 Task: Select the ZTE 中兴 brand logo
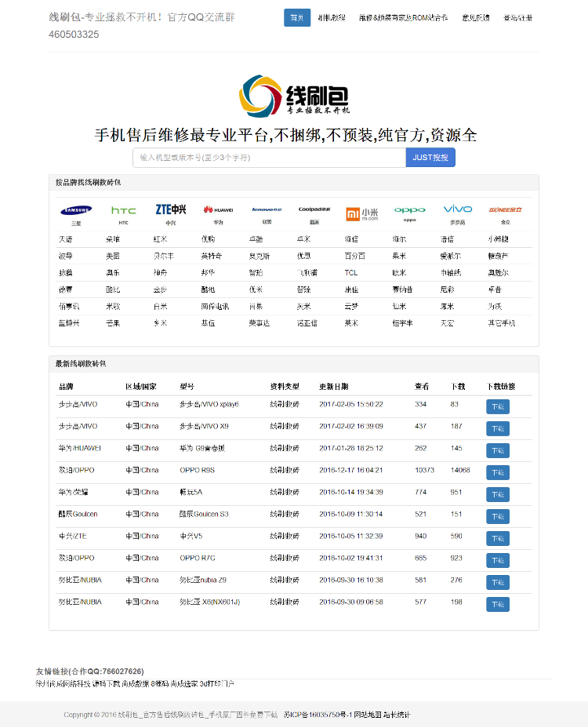pos(171,209)
